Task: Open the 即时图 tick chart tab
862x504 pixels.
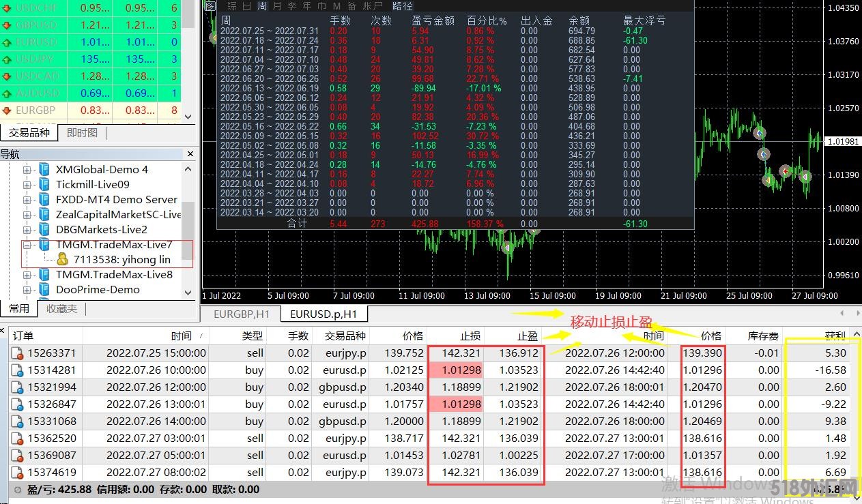Action: pos(82,133)
